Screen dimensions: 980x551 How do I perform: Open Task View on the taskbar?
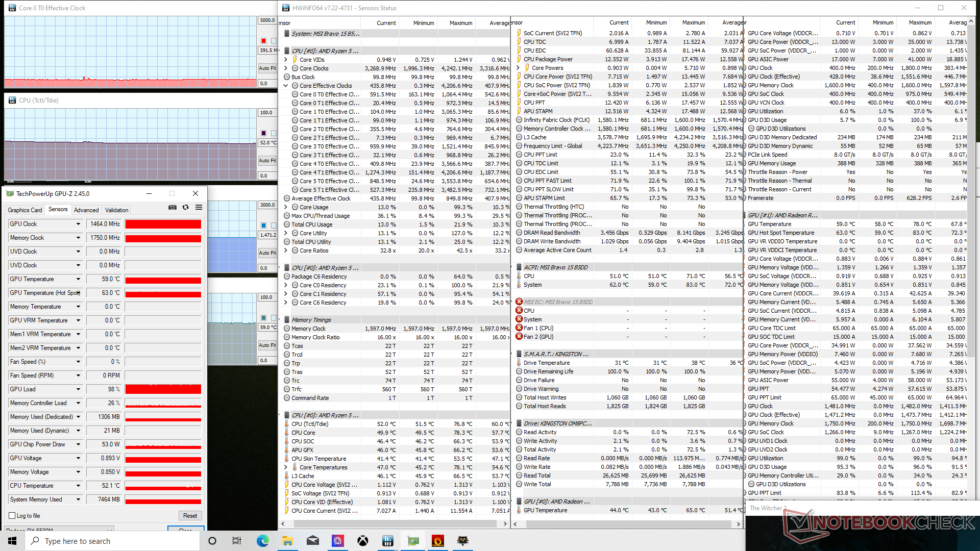236,541
